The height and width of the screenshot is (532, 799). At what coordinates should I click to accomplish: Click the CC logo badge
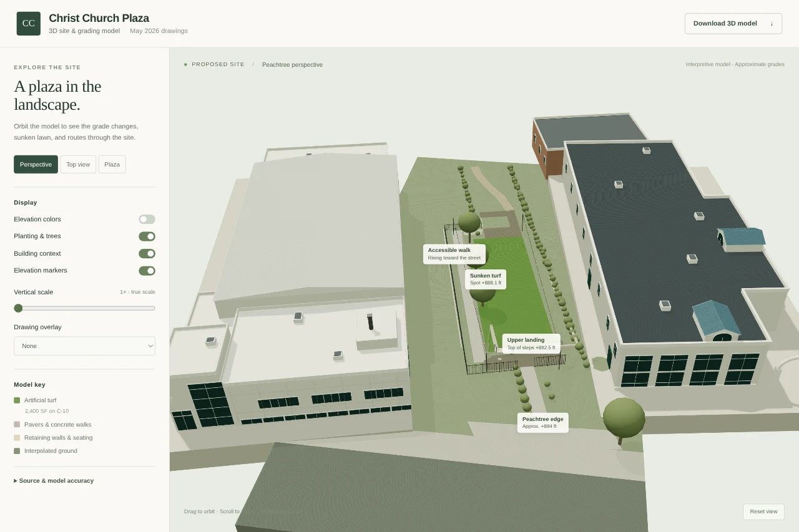coord(29,24)
